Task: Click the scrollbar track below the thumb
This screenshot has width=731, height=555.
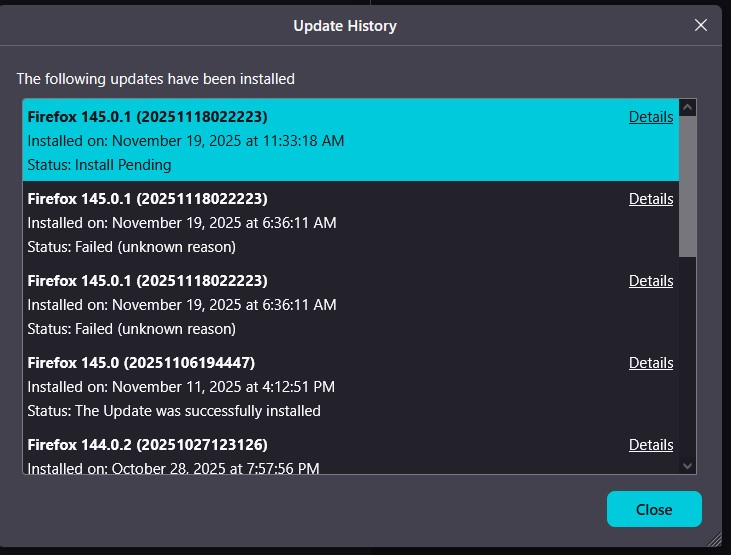Action: (x=687, y=360)
